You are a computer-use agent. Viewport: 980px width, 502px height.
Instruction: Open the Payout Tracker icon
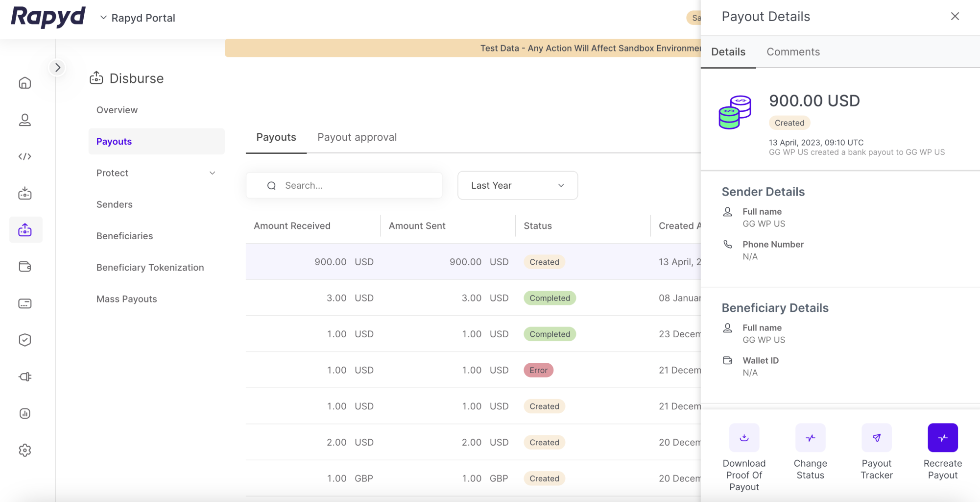876,437
